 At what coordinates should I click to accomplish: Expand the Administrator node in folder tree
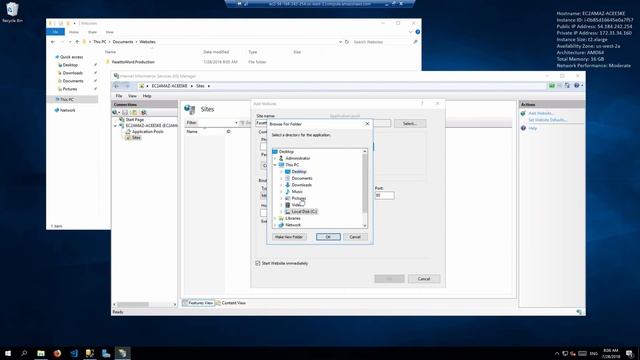[275, 158]
